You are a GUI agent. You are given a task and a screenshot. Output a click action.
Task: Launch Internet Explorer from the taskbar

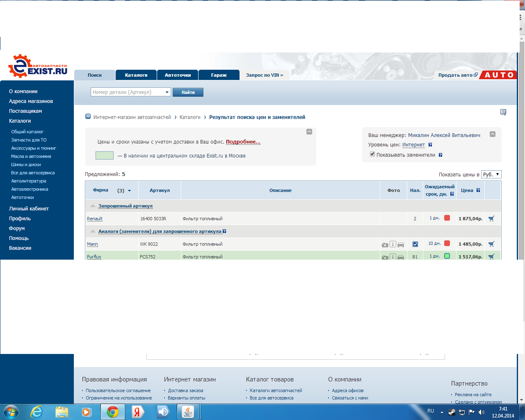[x=37, y=411]
